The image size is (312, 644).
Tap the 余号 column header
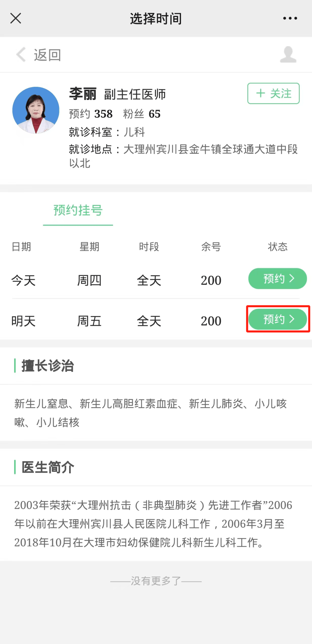pyautogui.click(x=211, y=247)
